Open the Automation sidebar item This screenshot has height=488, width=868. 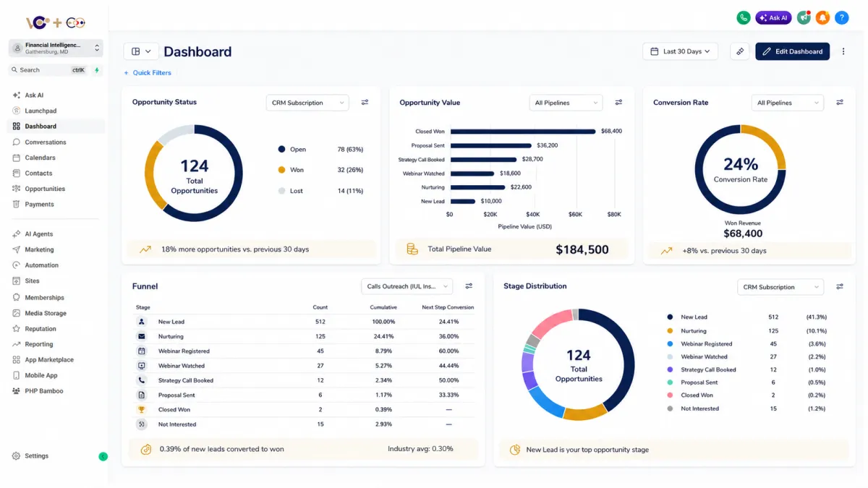tap(41, 265)
